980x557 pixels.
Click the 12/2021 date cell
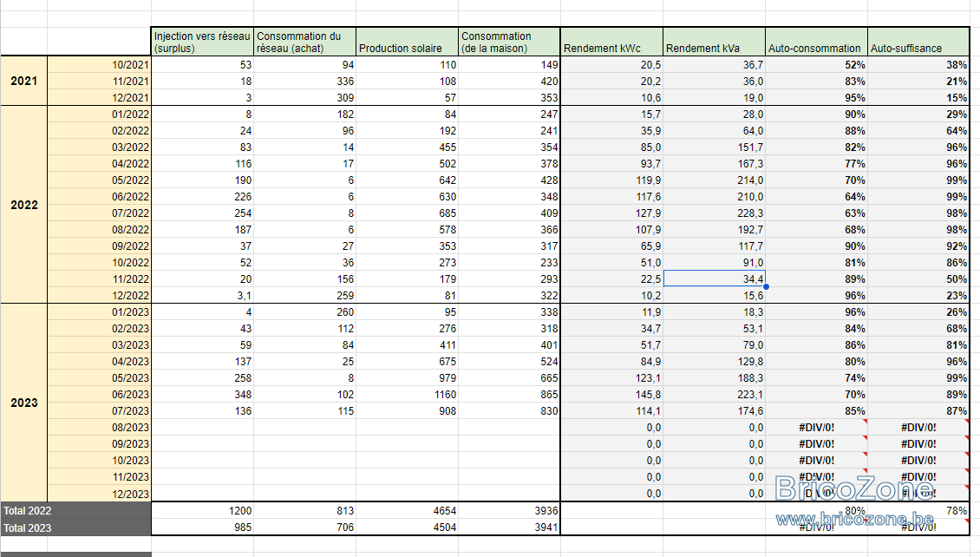100,97
